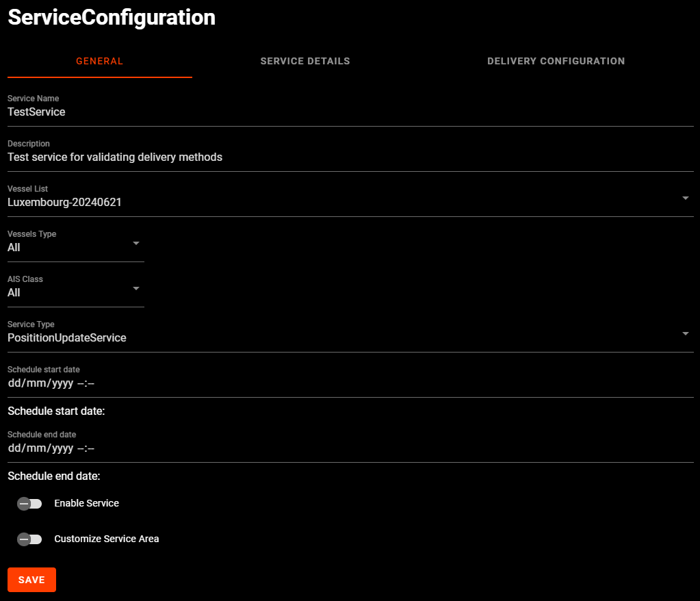The image size is (700, 601).
Task: Select the Luxembourg-20240621 vessel list value
Action: pyautogui.click(x=64, y=203)
